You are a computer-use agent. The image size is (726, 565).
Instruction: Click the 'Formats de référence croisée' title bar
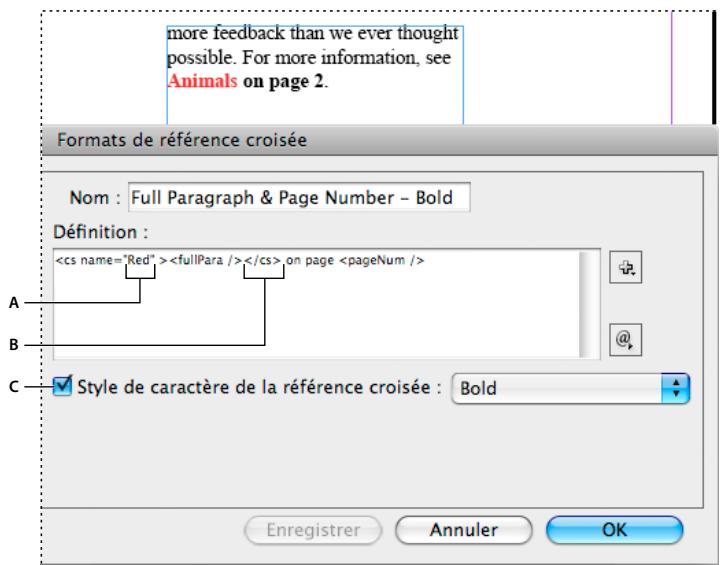(380, 140)
